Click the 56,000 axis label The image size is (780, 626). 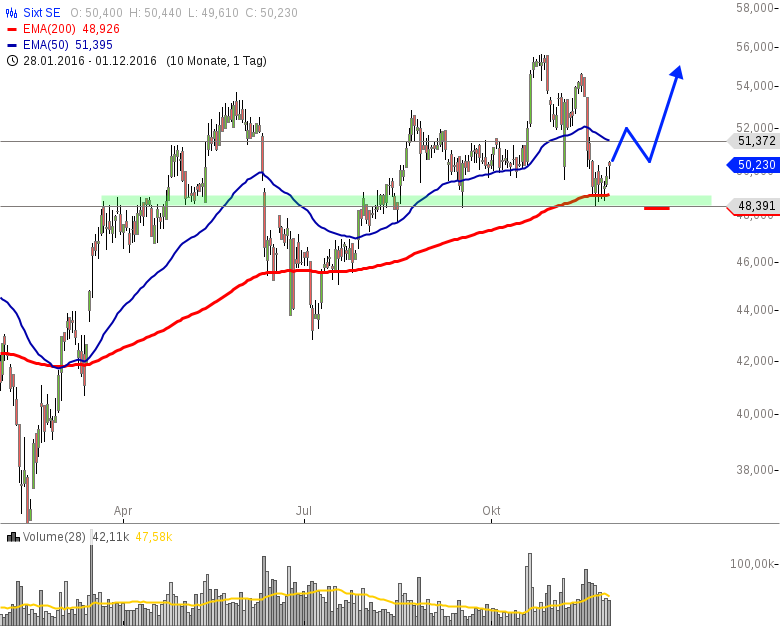755,47
